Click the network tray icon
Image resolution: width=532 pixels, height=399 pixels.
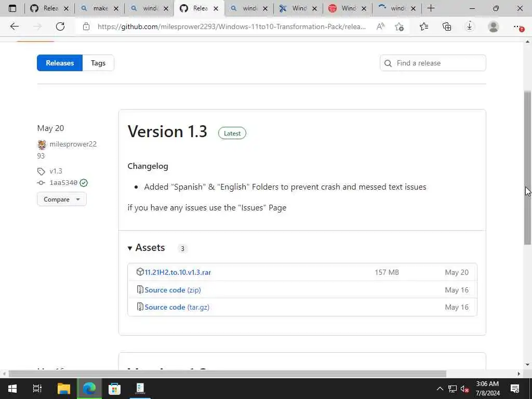coord(453,389)
